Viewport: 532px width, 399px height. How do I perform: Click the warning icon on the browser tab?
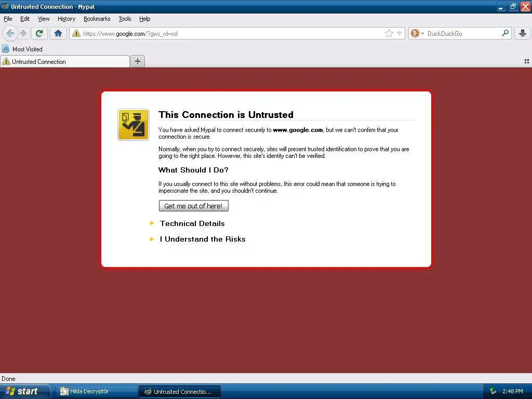click(6, 61)
